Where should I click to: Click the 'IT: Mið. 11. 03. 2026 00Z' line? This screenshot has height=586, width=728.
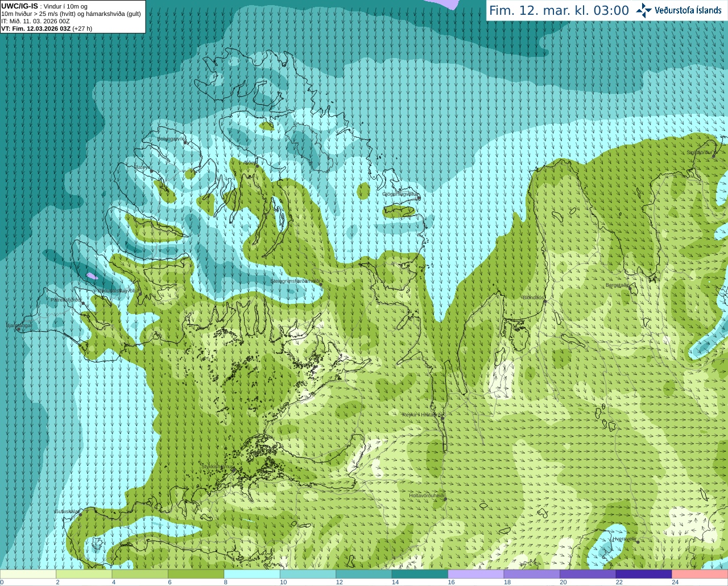[x=35, y=21]
